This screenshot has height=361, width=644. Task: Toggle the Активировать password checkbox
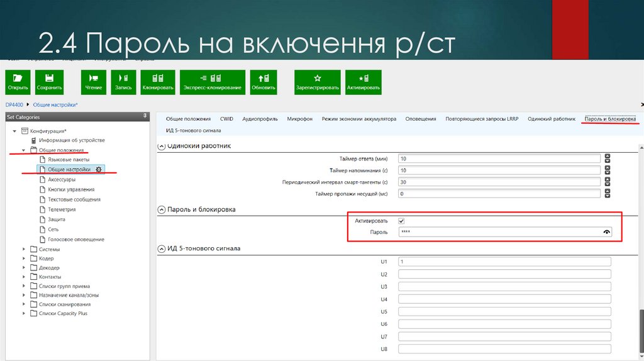(401, 221)
